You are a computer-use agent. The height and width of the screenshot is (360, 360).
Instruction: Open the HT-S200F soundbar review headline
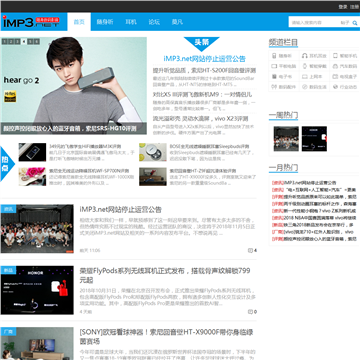(204, 71)
